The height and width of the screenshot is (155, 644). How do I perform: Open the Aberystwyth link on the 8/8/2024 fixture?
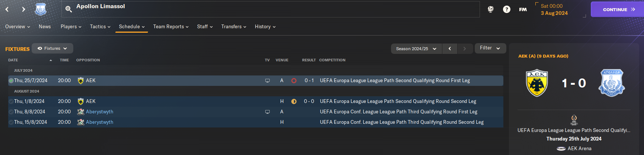click(x=100, y=112)
